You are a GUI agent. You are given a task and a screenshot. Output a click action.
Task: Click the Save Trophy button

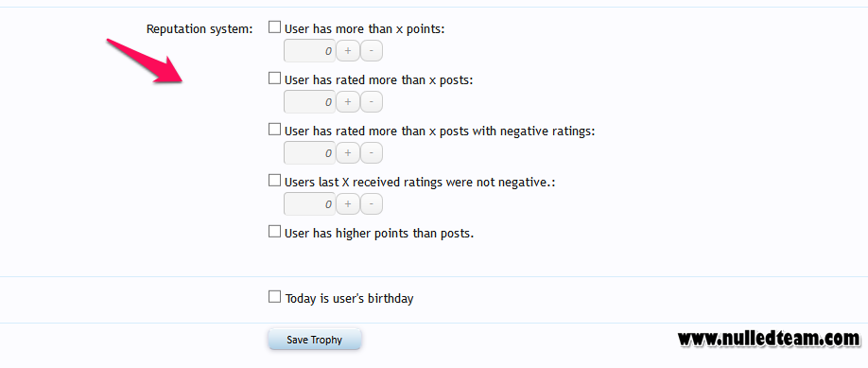coord(315,340)
